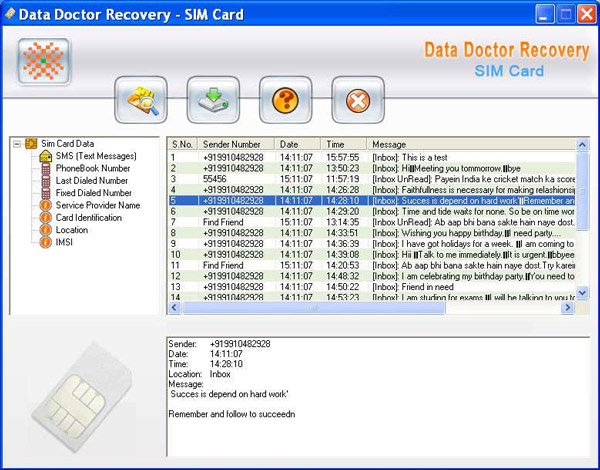The image size is (600, 470).
Task: Click the orange exit cross icon
Action: coord(358,100)
